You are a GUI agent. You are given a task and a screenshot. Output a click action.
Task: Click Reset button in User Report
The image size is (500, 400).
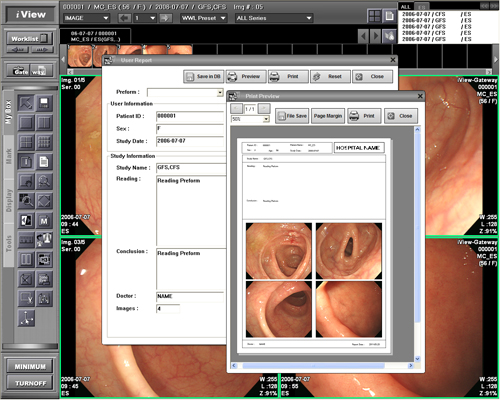click(x=331, y=77)
